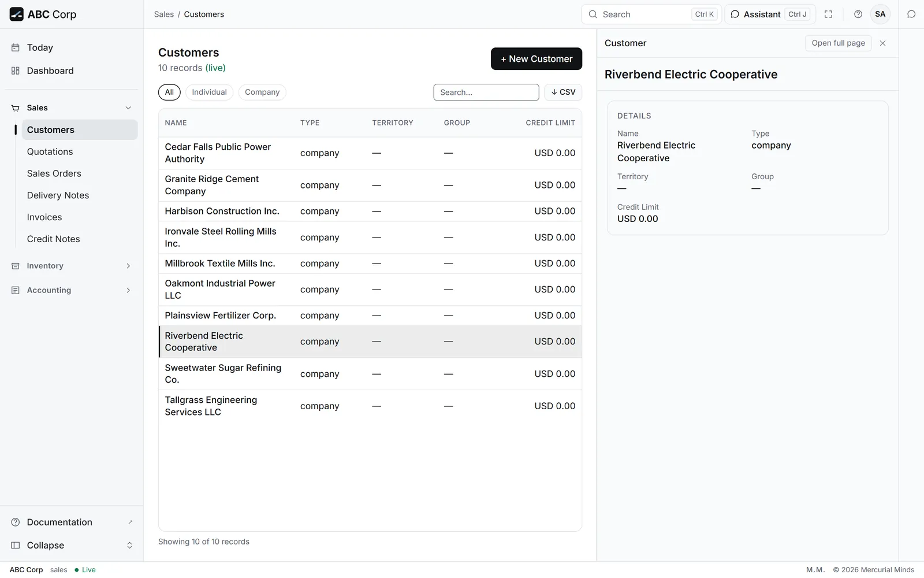Screen dimensions: 924x578
Task: Click the customers Search... input field
Action: pos(486,92)
